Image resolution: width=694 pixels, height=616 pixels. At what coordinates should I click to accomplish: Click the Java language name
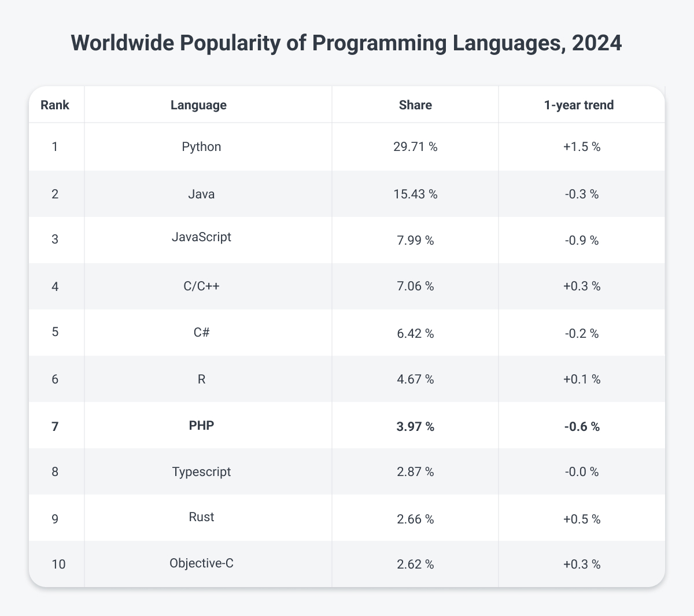tap(201, 194)
